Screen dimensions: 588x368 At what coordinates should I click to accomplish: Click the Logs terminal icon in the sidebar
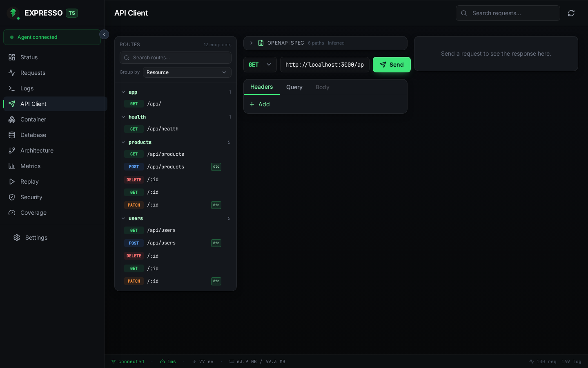12,88
